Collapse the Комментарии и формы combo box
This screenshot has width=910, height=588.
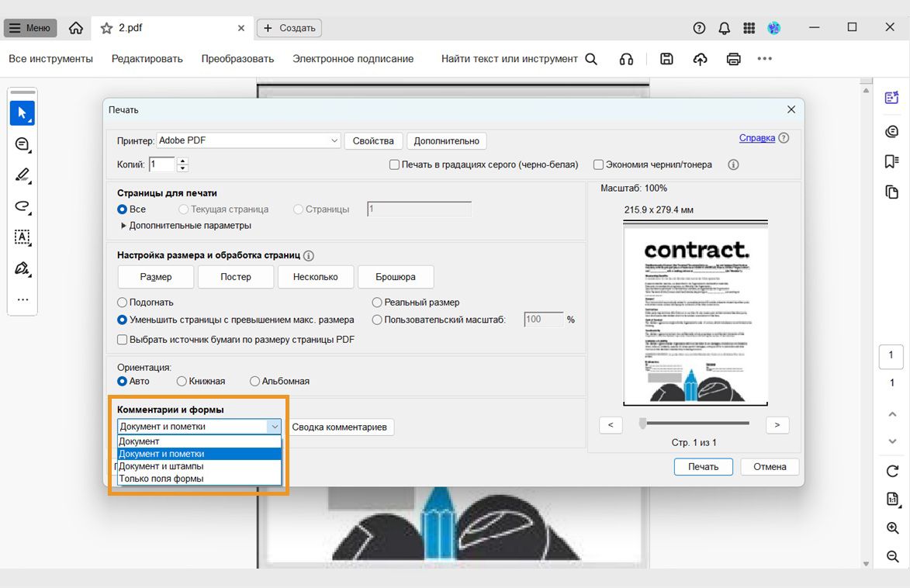pos(199,427)
